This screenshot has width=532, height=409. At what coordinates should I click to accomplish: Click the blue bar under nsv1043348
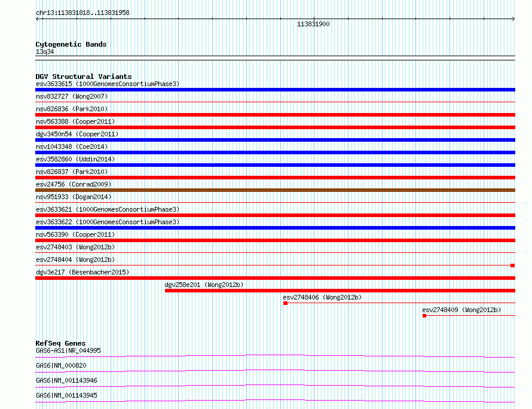point(275,152)
